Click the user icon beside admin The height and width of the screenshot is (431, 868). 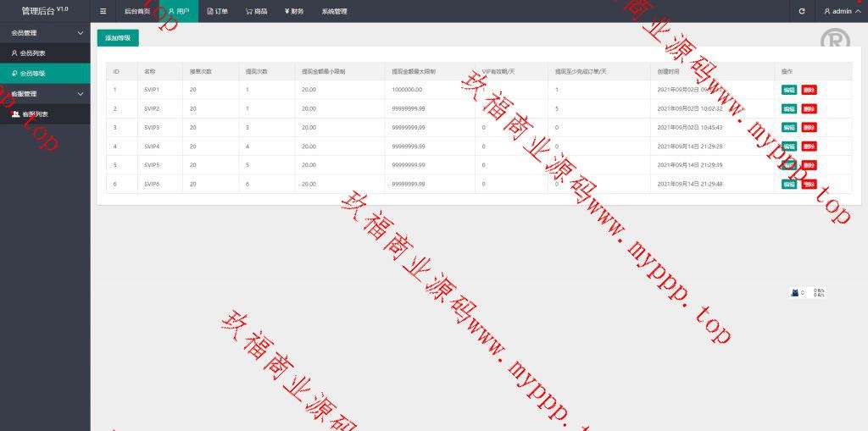[827, 11]
